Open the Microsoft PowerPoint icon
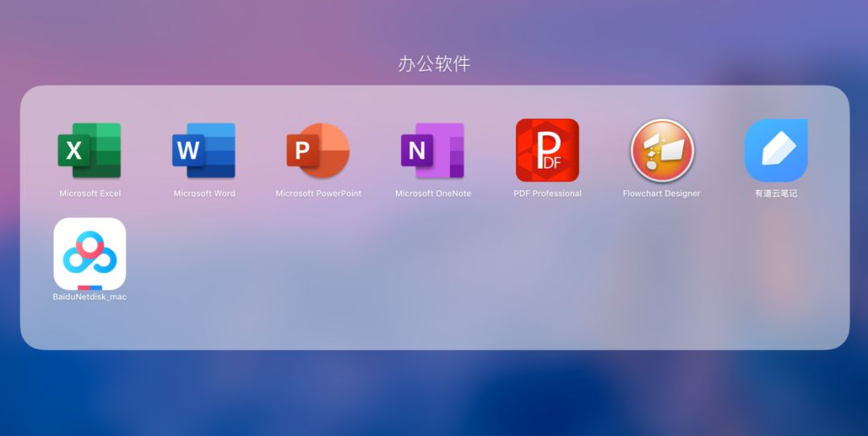Viewport: 868px width, 436px height. tap(318, 150)
